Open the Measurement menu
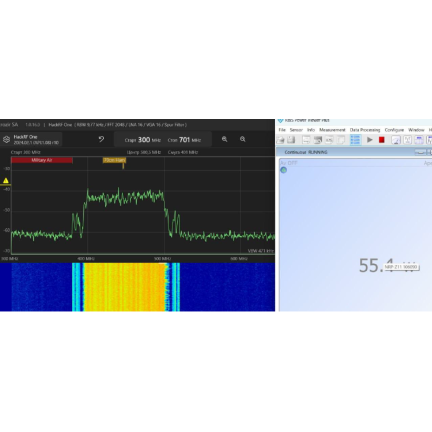 coord(332,130)
